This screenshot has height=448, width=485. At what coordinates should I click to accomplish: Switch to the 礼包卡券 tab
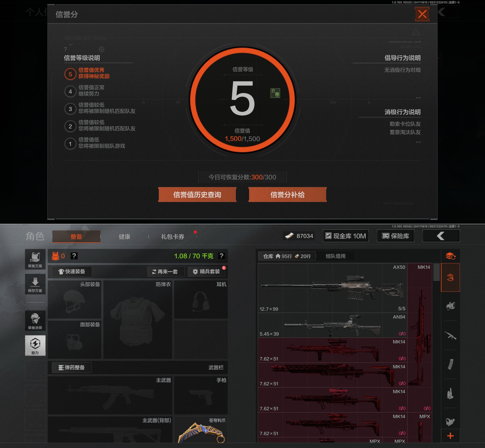tap(173, 237)
